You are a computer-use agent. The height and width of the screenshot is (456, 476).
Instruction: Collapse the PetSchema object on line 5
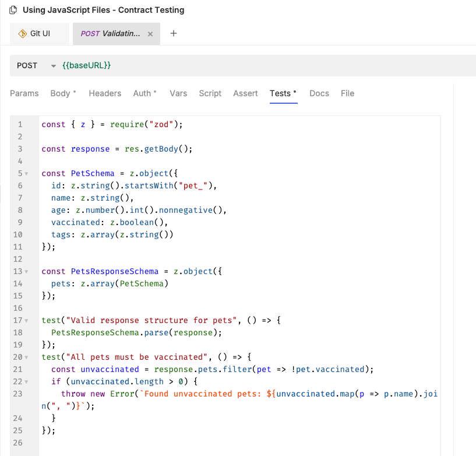tap(27, 173)
